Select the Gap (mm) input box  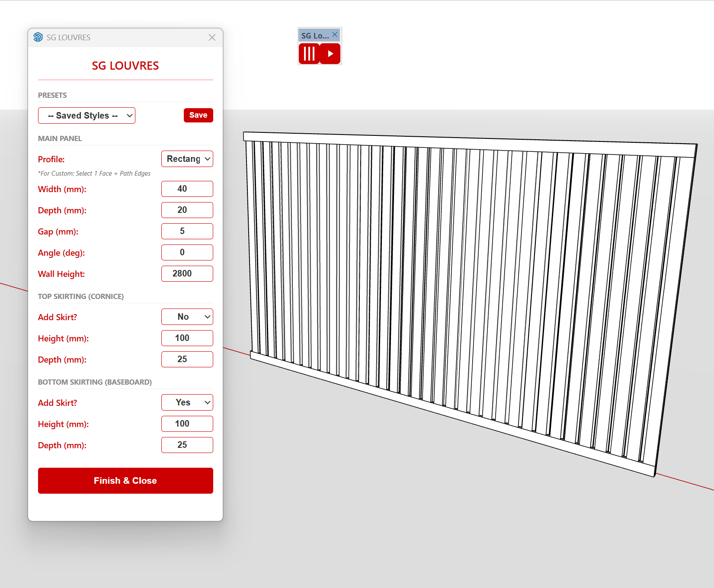pos(187,231)
